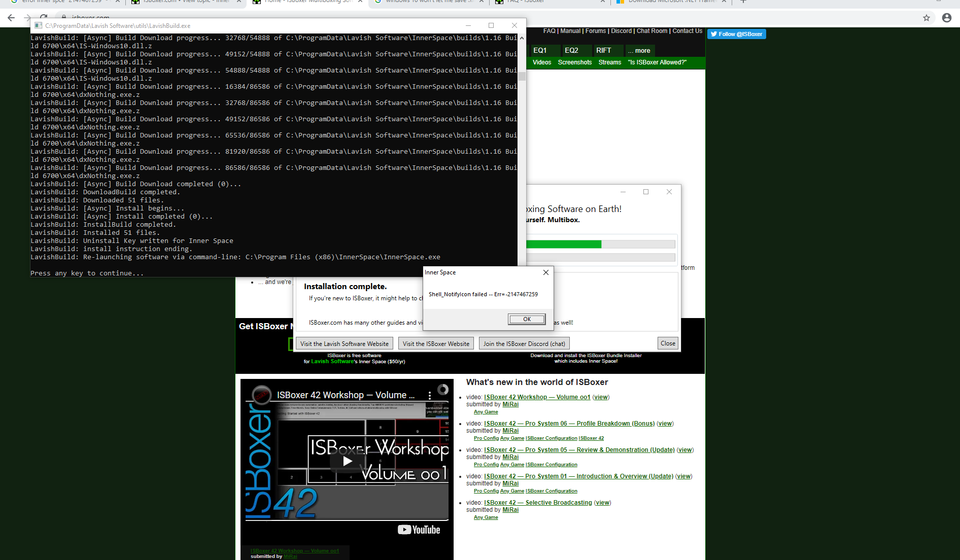Image resolution: width=960 pixels, height=560 pixels.
Task: Minimize the ISBoxer installer window
Action: click(623, 192)
